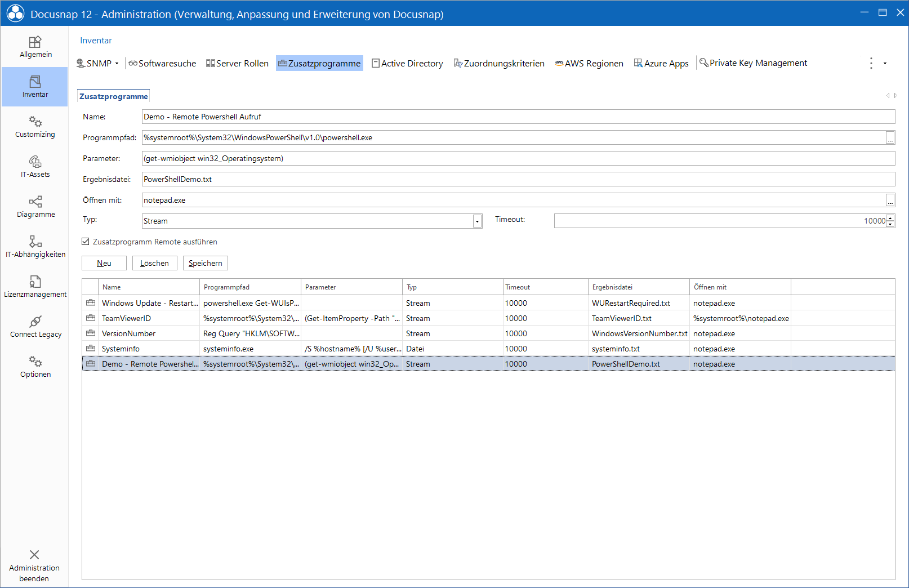
Task: Sort table by Ergebnisdatei column header
Action: pyautogui.click(x=639, y=287)
